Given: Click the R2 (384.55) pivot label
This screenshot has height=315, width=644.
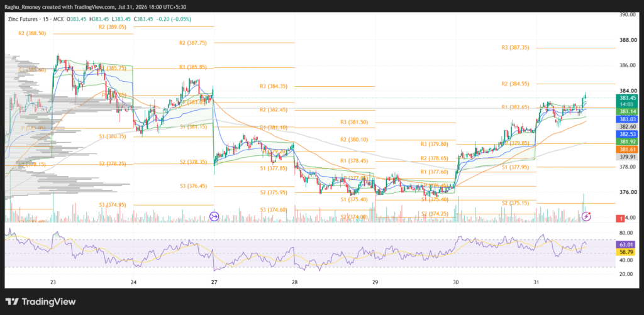Looking at the screenshot, I should [516, 84].
